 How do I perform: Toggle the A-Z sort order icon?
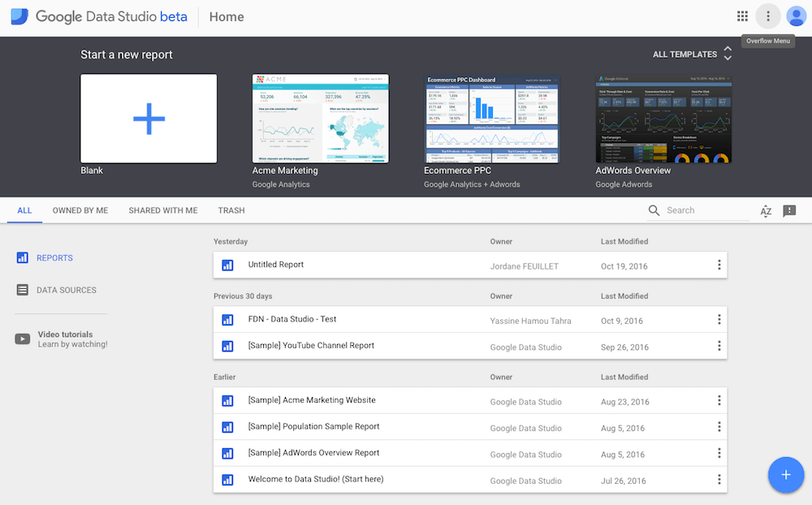pyautogui.click(x=766, y=211)
